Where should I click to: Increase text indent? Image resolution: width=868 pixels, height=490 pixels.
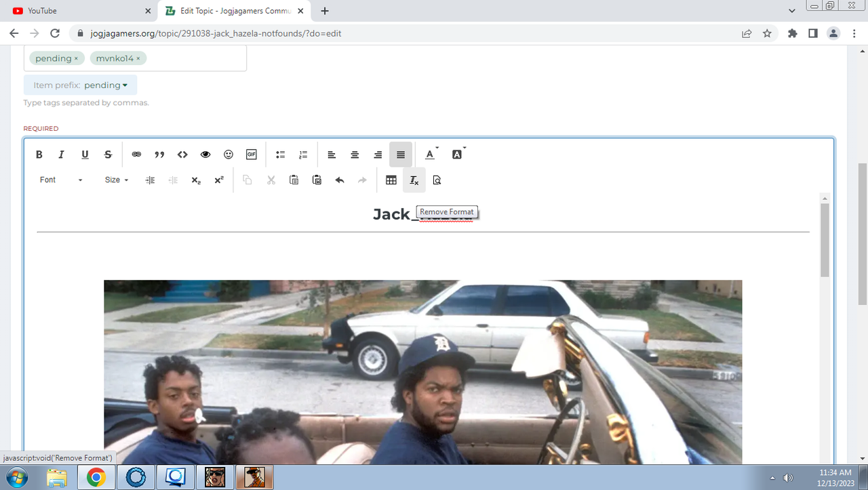(x=151, y=180)
